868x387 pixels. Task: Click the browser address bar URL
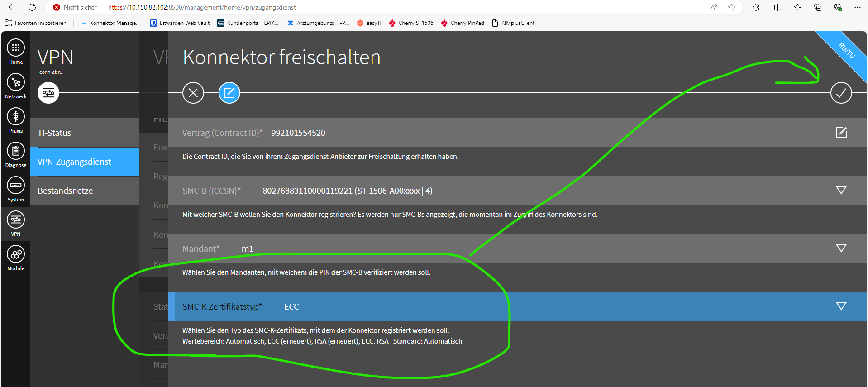click(202, 7)
